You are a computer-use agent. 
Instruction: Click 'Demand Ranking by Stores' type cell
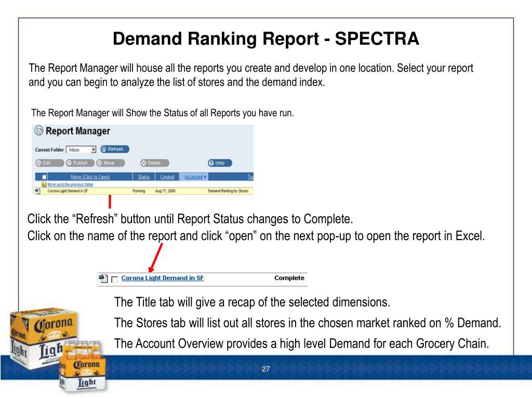228,191
